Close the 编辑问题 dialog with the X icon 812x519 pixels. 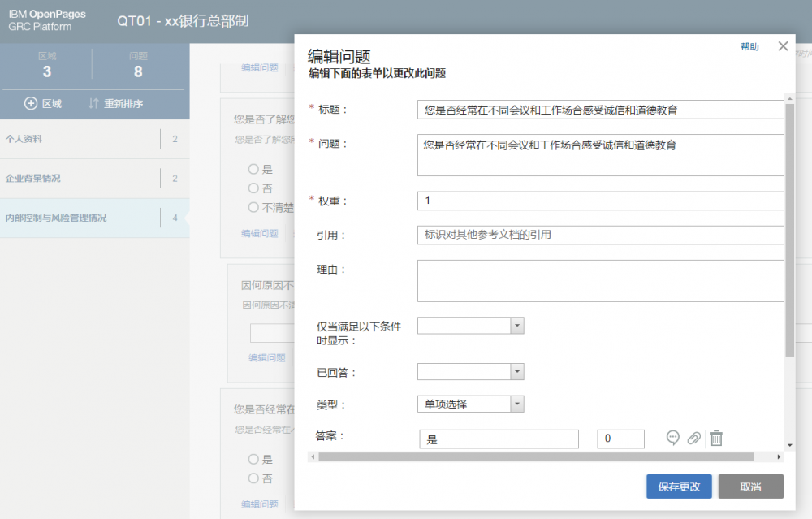[x=783, y=46]
